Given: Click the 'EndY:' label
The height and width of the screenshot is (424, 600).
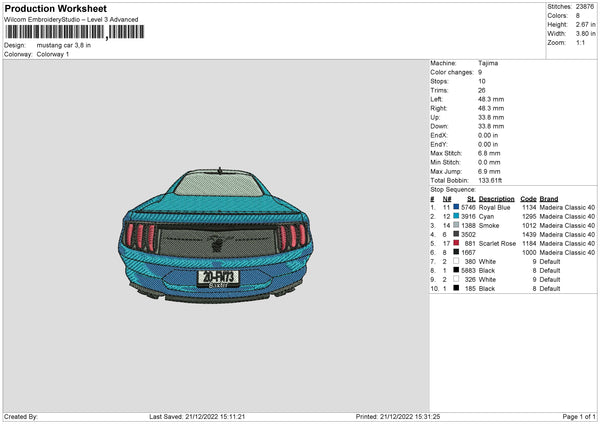Looking at the screenshot, I should pyautogui.click(x=439, y=144).
